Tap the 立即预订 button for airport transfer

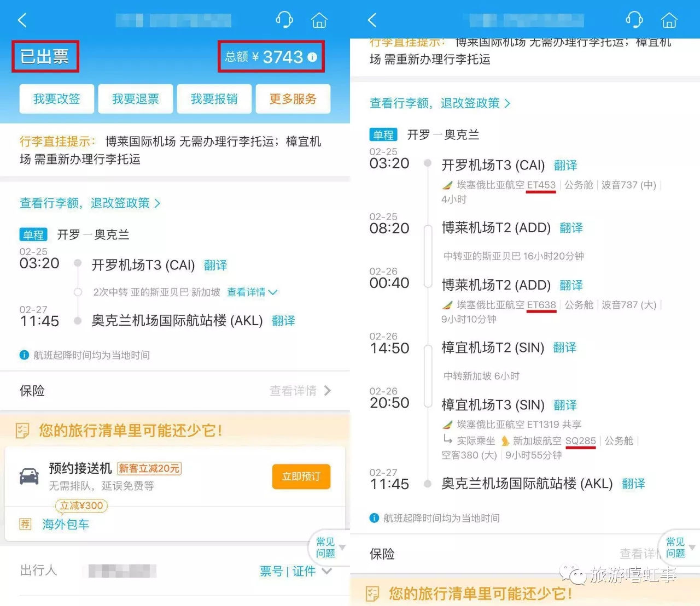point(300,476)
